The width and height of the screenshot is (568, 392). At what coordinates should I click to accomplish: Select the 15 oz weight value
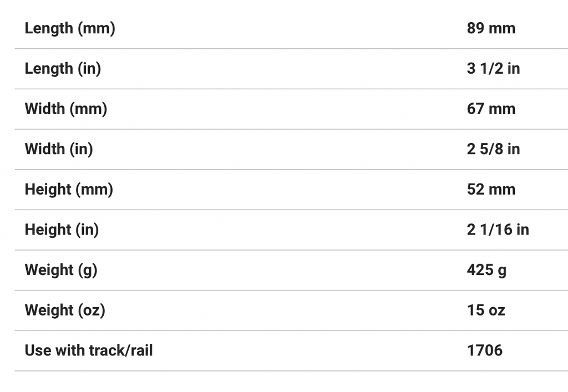click(486, 310)
